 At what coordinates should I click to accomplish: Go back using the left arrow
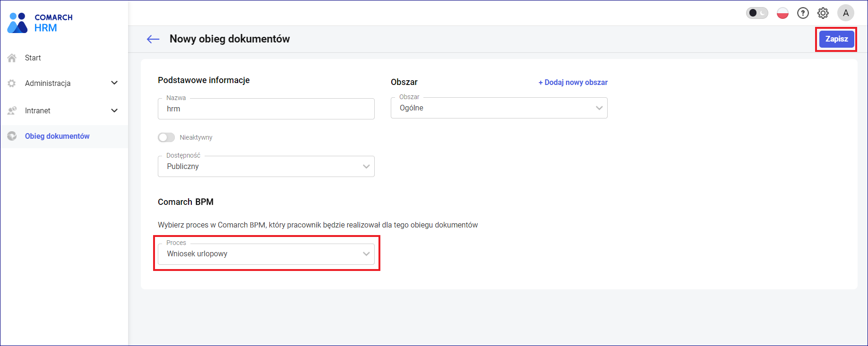tap(153, 39)
